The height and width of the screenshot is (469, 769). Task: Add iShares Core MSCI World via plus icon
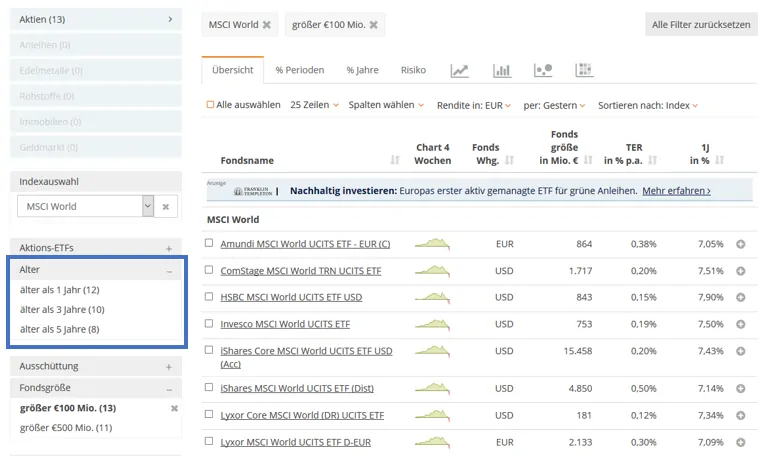(x=741, y=351)
